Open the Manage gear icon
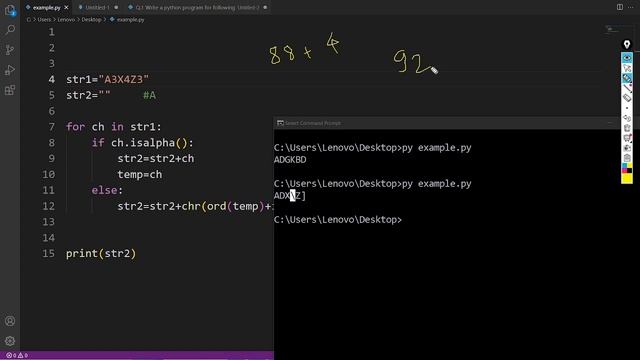640x360 pixels. [10, 341]
